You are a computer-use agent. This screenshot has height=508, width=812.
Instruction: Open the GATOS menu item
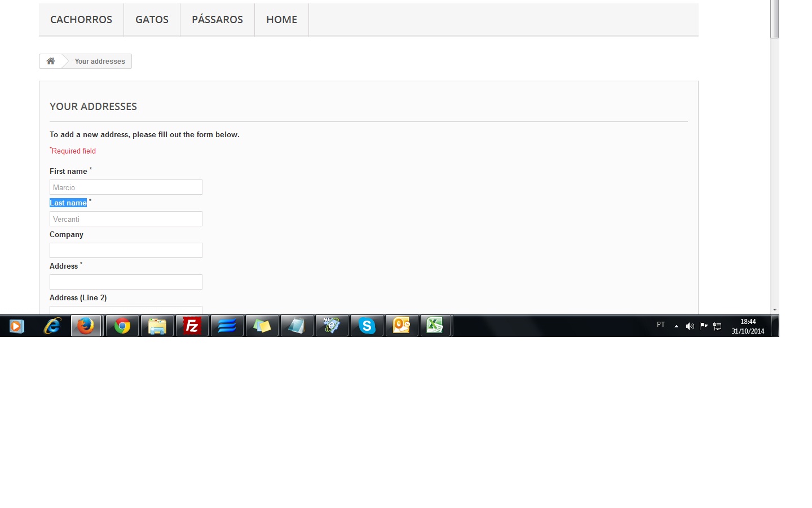coord(152,19)
